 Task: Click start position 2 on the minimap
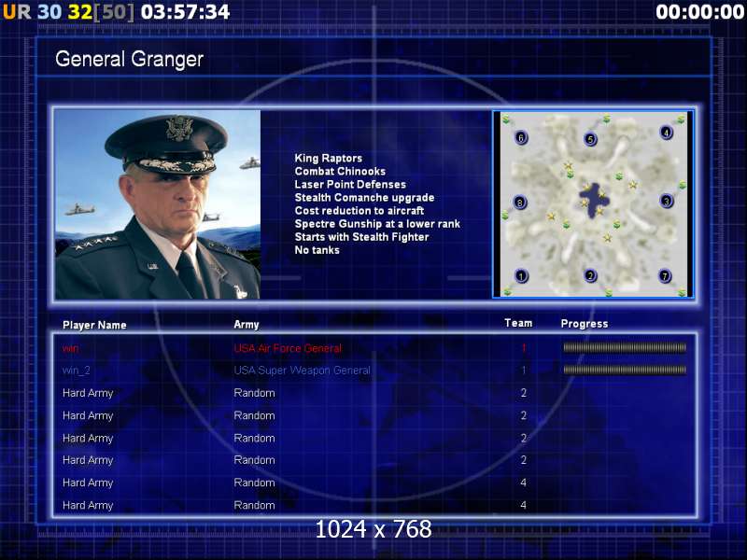591,275
